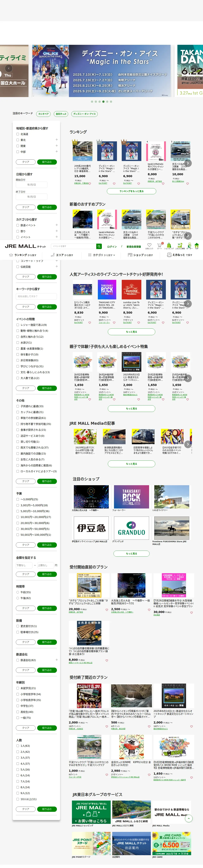The height and width of the screenshot is (868, 203).
Task: Open エリア から探す nav item
Action: (62, 255)
